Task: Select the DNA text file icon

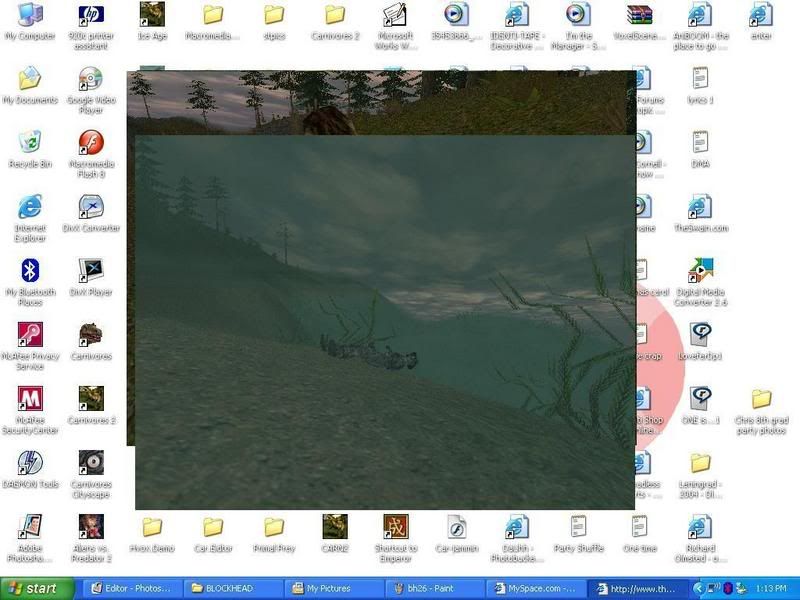Action: coord(700,143)
